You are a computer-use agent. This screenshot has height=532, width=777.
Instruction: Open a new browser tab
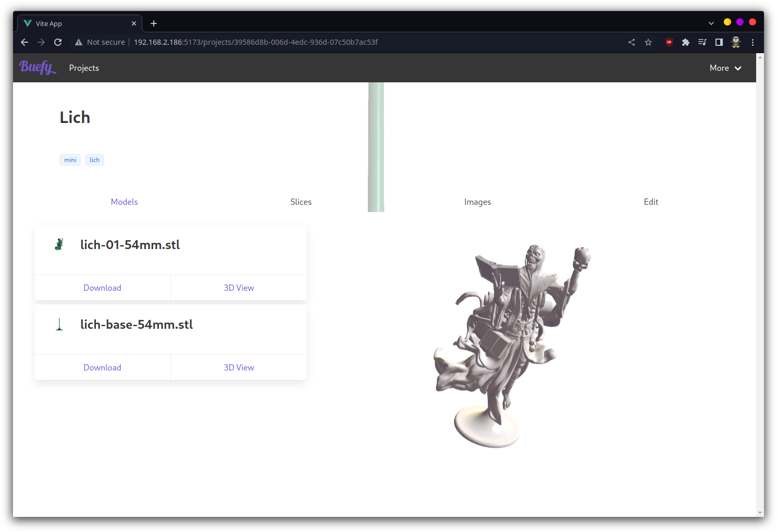coord(154,23)
